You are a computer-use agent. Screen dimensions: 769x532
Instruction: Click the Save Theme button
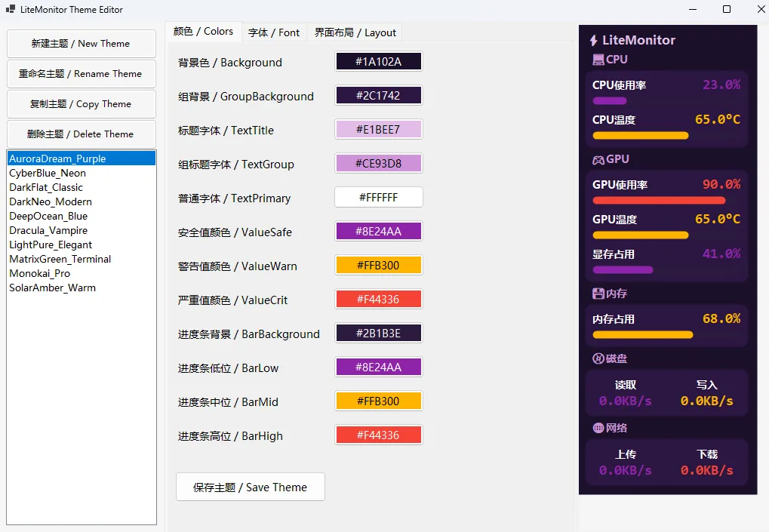(250, 487)
